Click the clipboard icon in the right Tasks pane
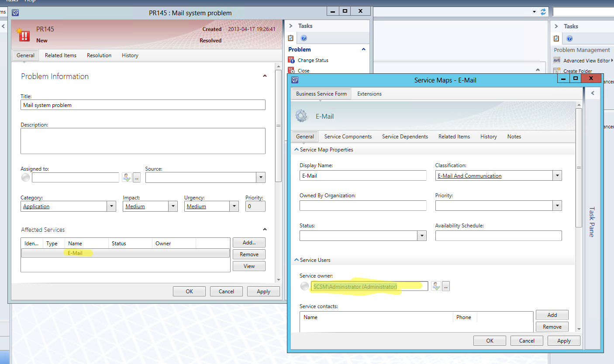The width and height of the screenshot is (614, 364). 556,39
